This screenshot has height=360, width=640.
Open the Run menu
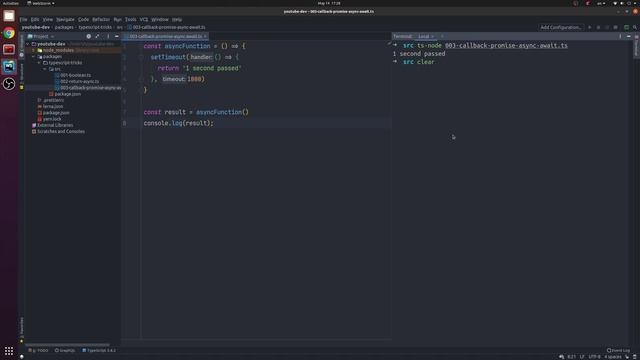coord(118,19)
